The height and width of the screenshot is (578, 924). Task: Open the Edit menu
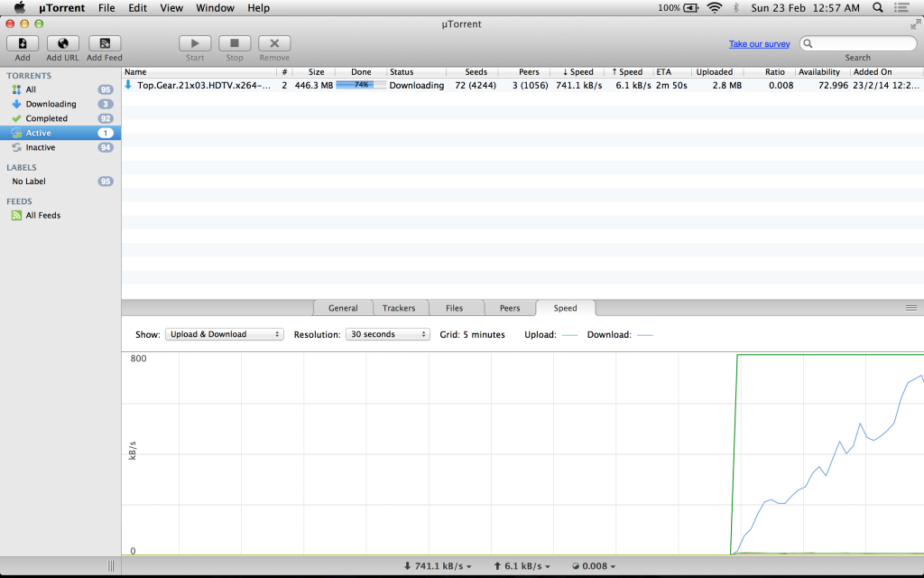(x=137, y=7)
